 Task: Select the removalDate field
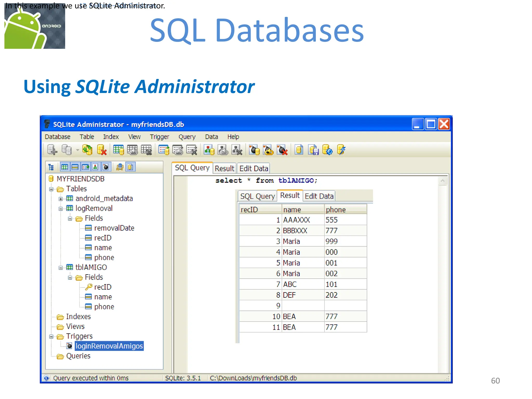pos(114,228)
